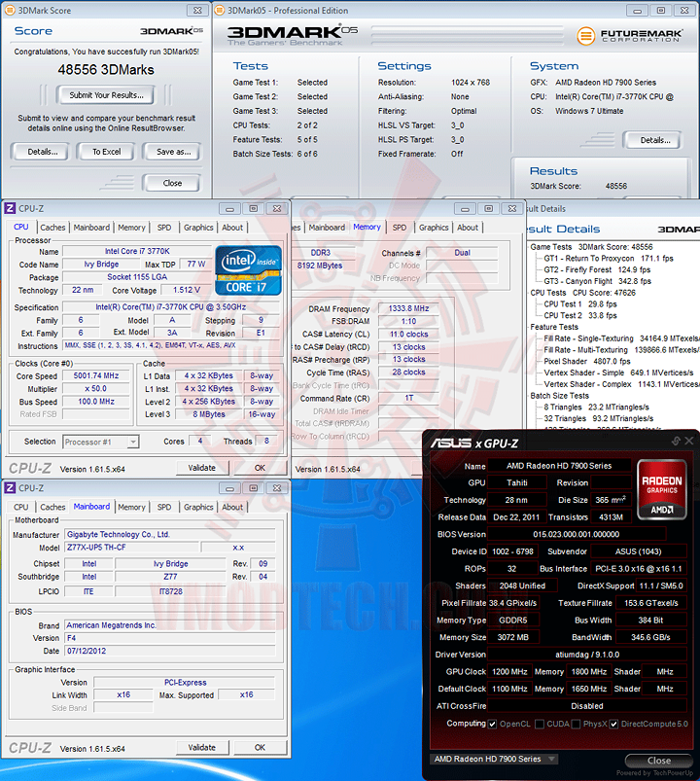Click the 1333.8 MHz DRAM Frequency value
Viewport: 700px width, 781px height.
point(408,309)
